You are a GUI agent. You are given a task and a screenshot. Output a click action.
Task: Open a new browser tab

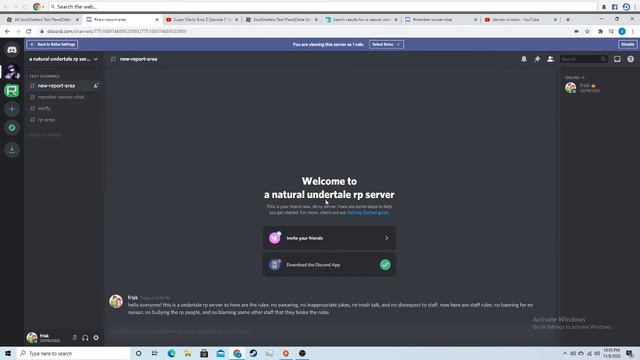[x=568, y=20]
